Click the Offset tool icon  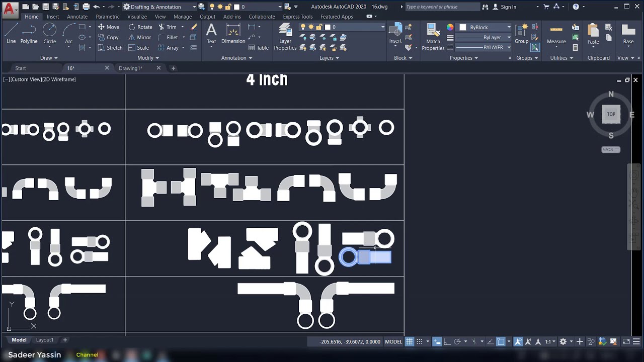pyautogui.click(x=193, y=48)
